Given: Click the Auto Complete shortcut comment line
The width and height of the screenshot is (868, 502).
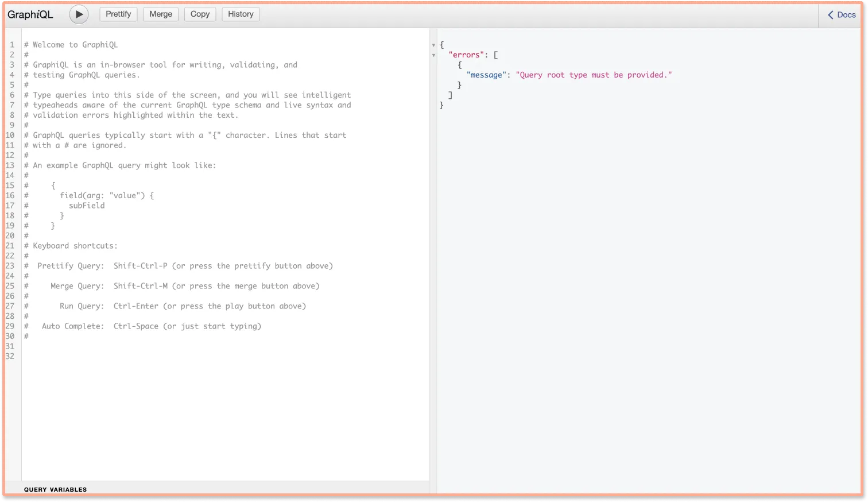Looking at the screenshot, I should click(x=142, y=326).
